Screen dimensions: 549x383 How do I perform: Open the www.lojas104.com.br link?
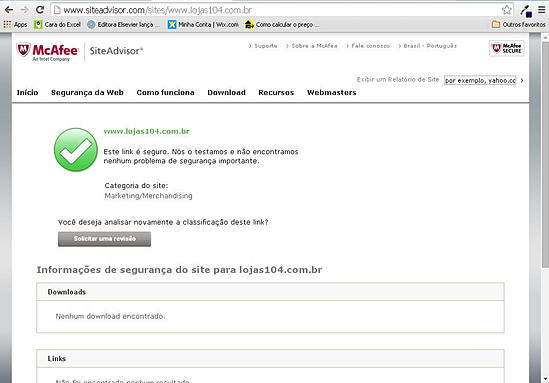[146, 131]
